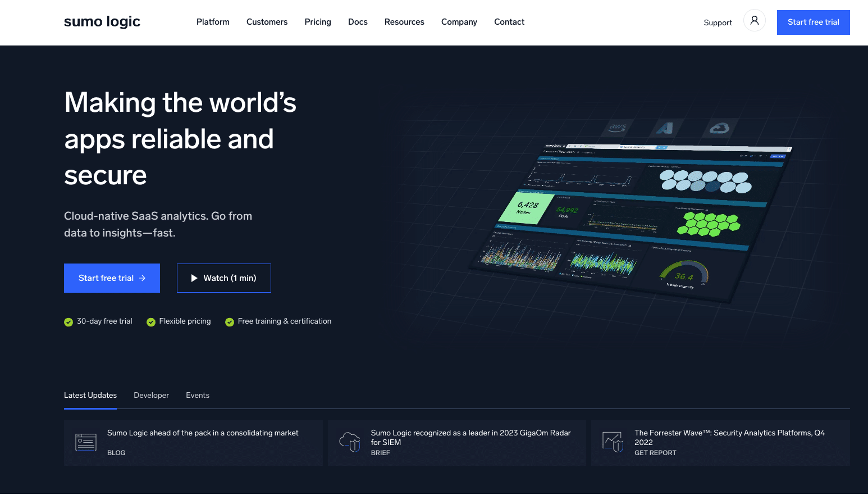Open the Platform menu
The width and height of the screenshot is (868, 495).
[213, 22]
